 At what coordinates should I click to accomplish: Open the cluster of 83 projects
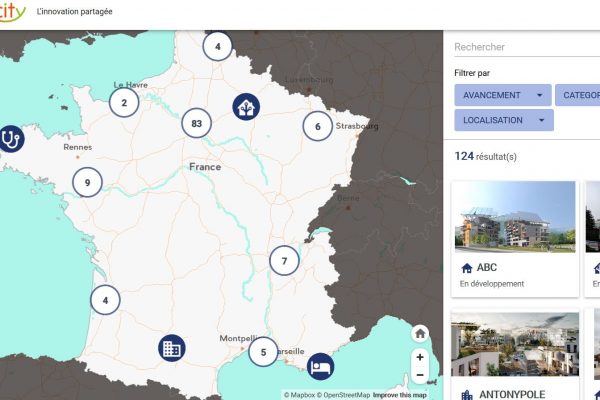(197, 125)
